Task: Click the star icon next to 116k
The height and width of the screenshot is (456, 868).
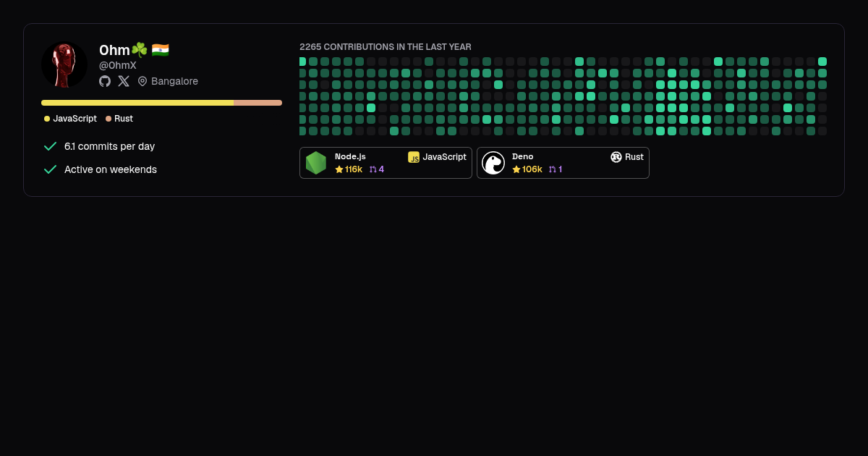Action: click(x=339, y=169)
